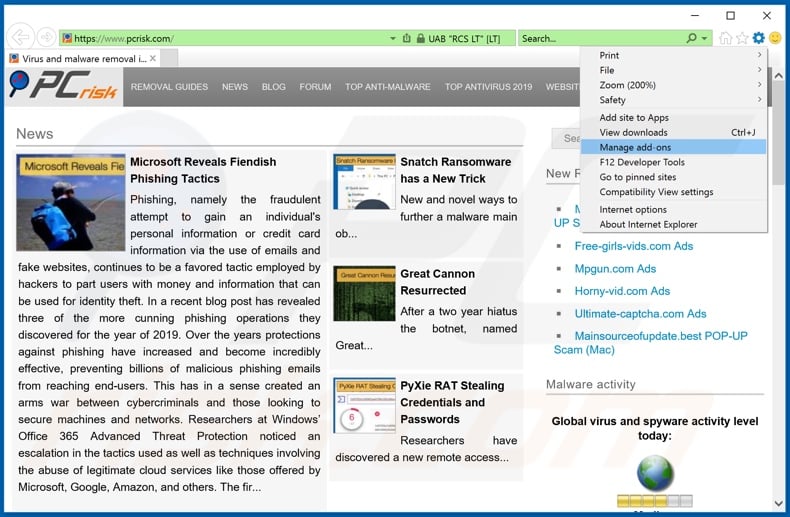Click the smiley feedback icon
790x517 pixels.
[x=775, y=38]
